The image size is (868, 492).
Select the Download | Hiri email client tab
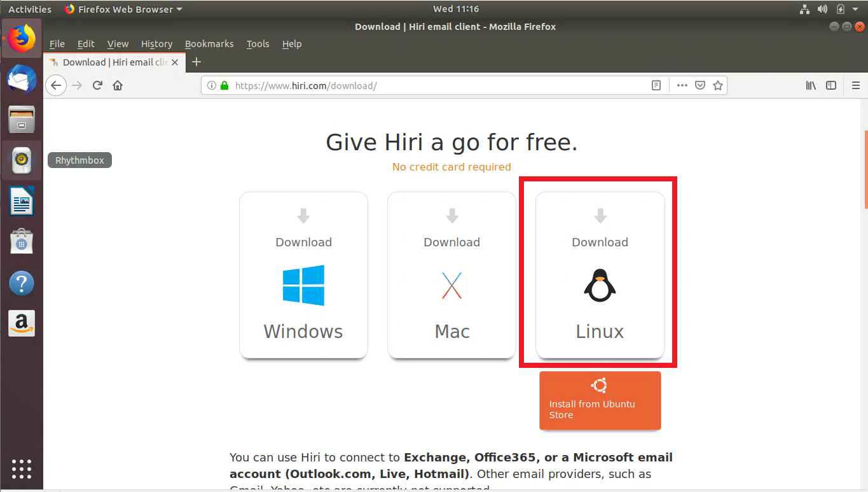click(114, 62)
